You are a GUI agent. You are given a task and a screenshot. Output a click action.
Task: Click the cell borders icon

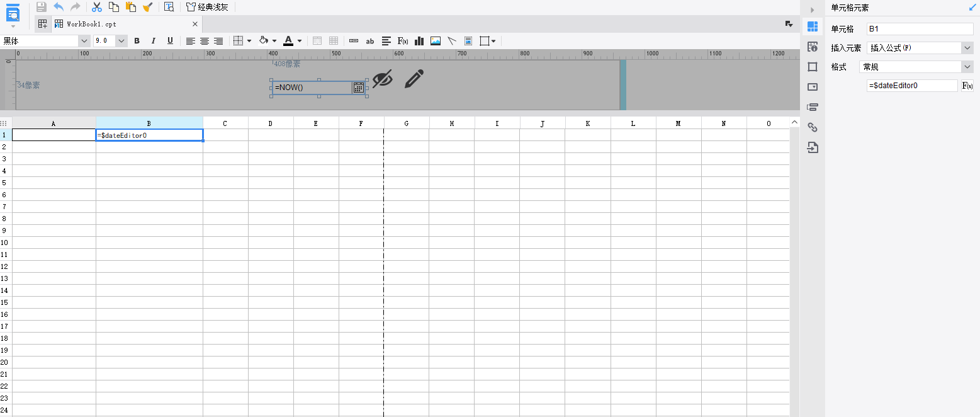pos(238,41)
